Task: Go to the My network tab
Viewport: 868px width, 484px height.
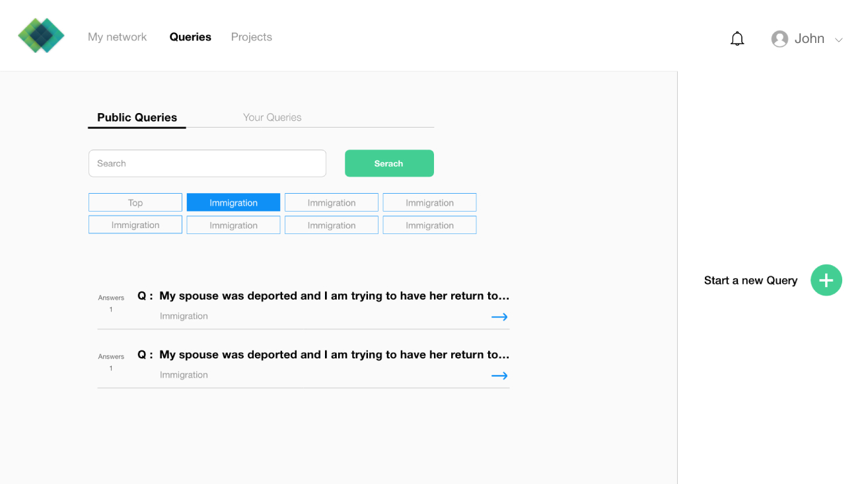Action: [x=118, y=37]
